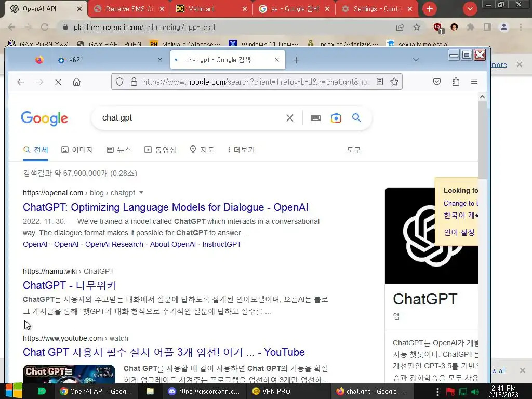This screenshot has height=399, width=532.
Task: Open a new Firefox tab
Action: [x=296, y=60]
